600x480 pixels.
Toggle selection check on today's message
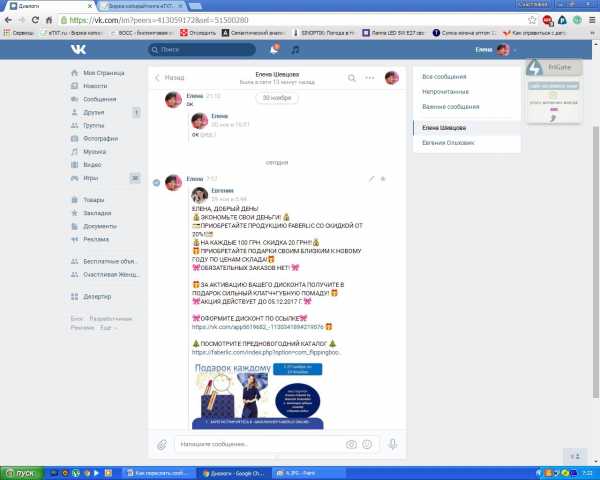pos(157,183)
